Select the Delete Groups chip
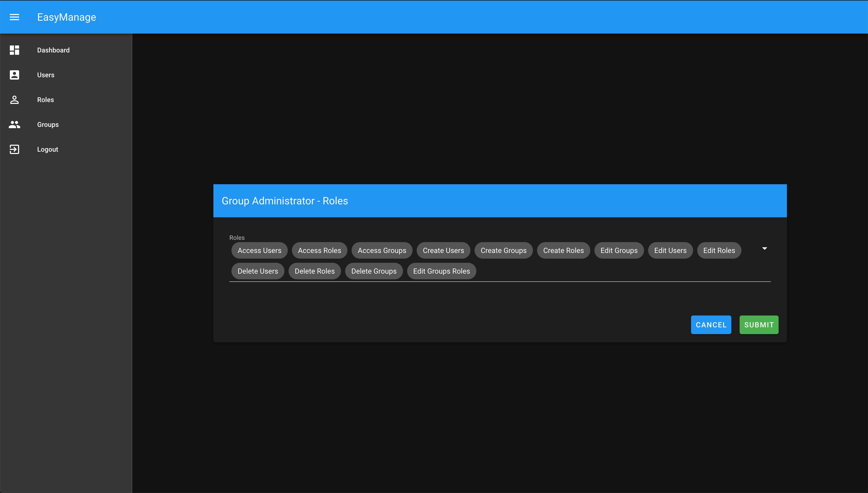 tap(374, 271)
